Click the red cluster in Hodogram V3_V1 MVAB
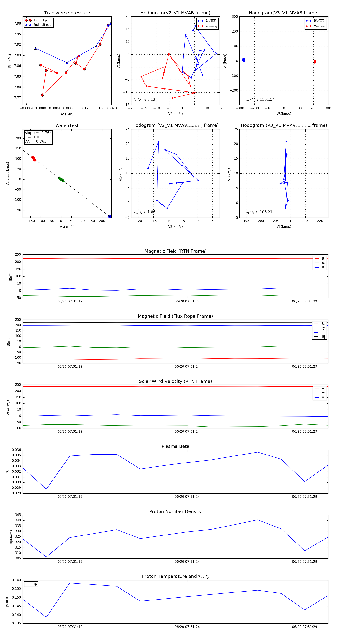 315,61
